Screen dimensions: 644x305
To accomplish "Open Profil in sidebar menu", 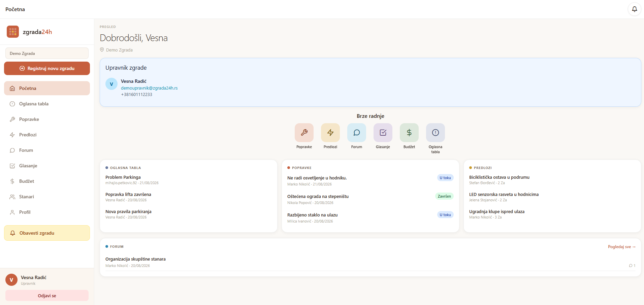I will pyautogui.click(x=47, y=212).
